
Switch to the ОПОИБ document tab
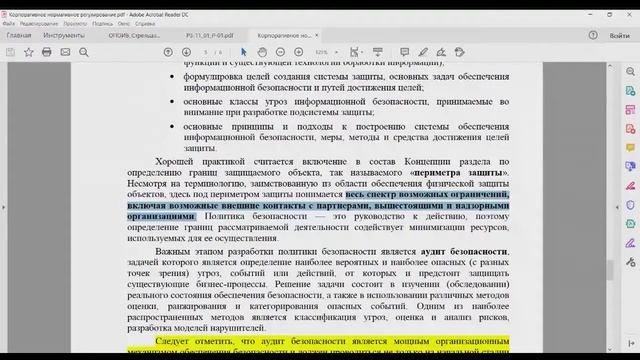tap(134, 36)
